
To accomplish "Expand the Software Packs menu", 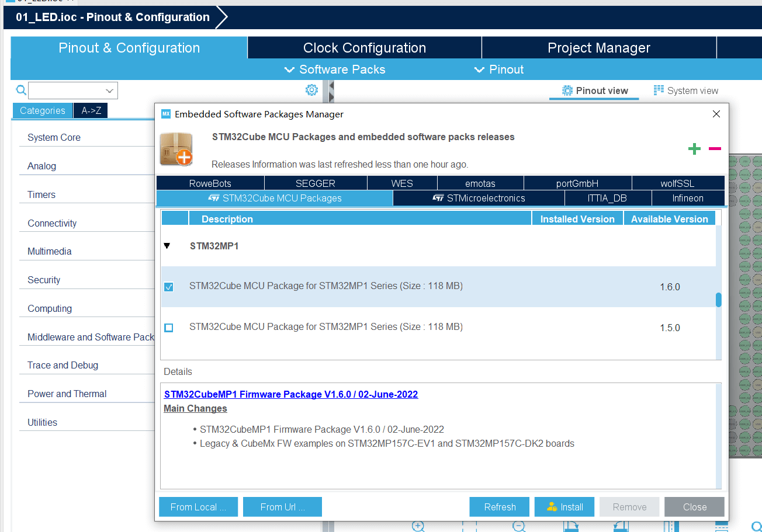I will pos(335,69).
